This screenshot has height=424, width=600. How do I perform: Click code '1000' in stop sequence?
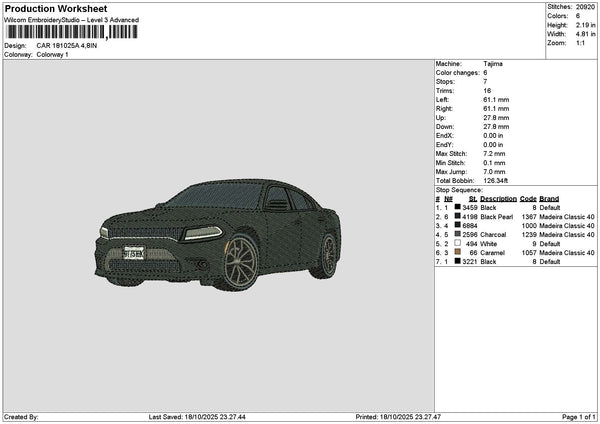pos(529,226)
